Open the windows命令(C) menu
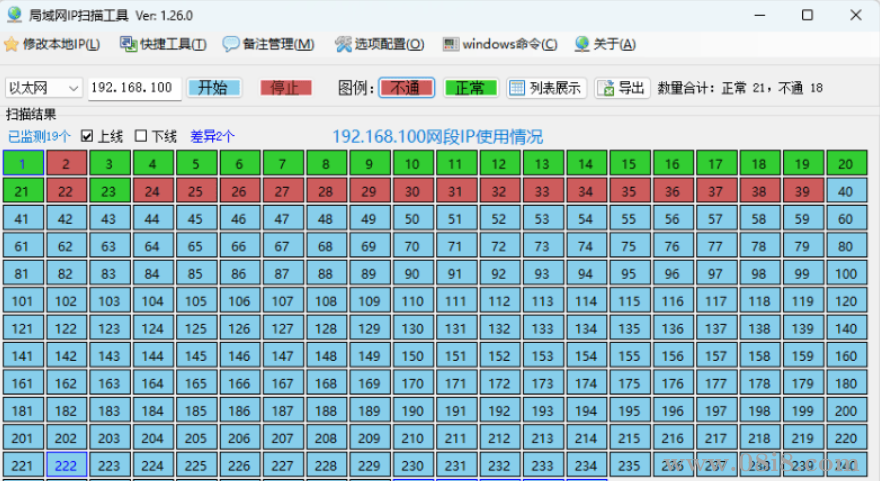The image size is (880, 481). point(501,44)
